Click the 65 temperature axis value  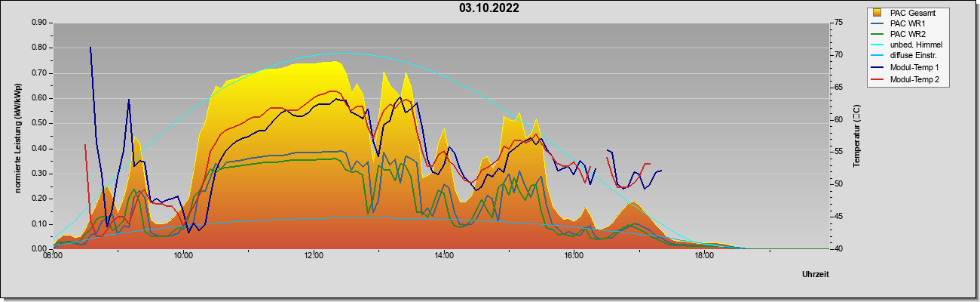[839, 88]
